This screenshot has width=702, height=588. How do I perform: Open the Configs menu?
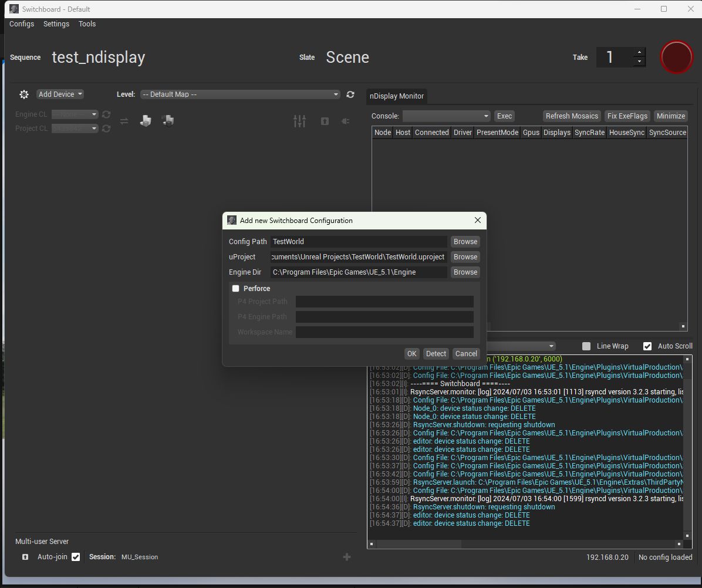pos(22,24)
